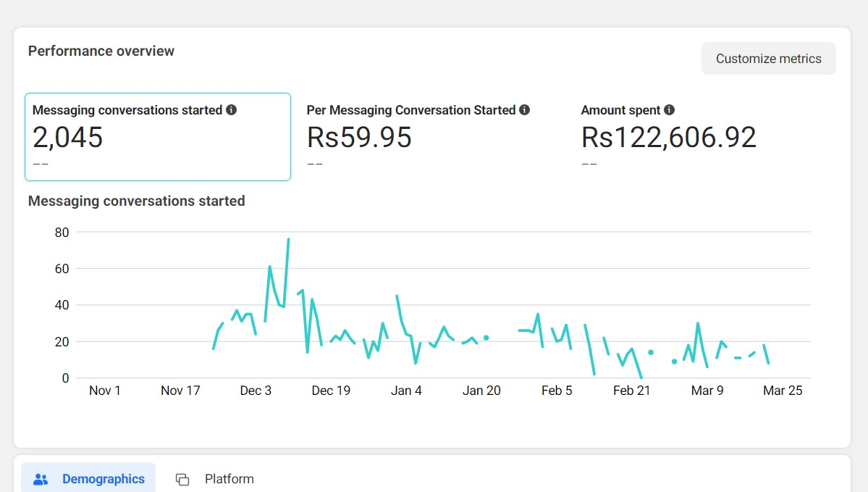Click the Rs59.95 cost value

click(359, 138)
